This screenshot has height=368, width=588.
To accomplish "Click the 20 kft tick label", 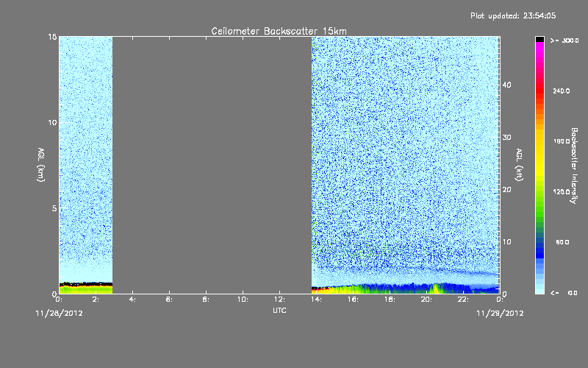I will [506, 189].
